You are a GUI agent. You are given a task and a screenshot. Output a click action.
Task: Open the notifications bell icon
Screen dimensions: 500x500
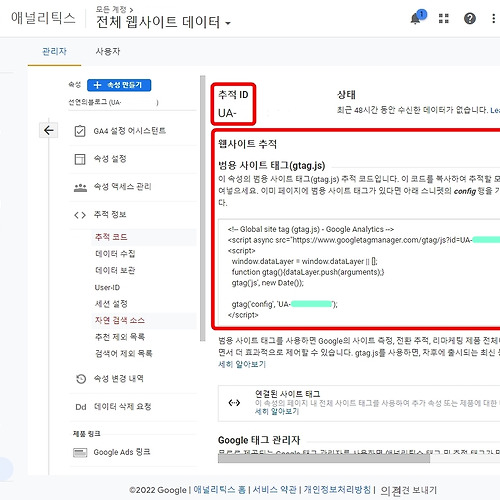pos(416,18)
